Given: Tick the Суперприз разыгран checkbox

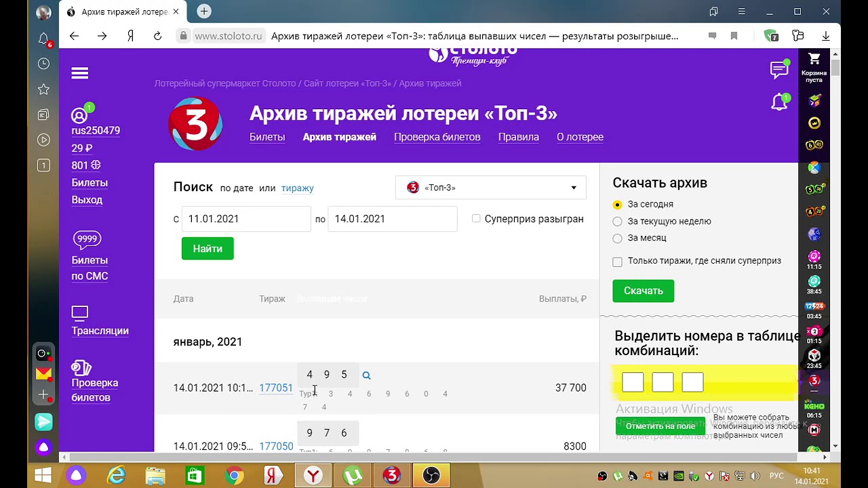Looking at the screenshot, I should pyautogui.click(x=476, y=218).
